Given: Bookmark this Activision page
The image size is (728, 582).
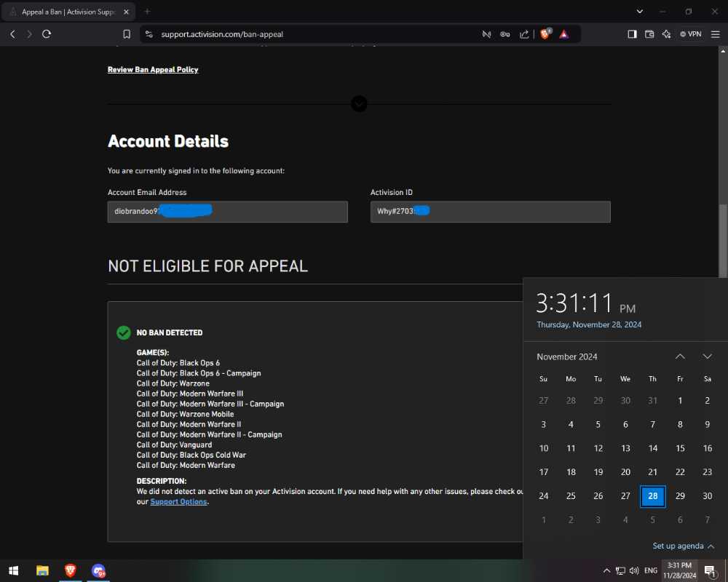Looking at the screenshot, I should coord(126,34).
